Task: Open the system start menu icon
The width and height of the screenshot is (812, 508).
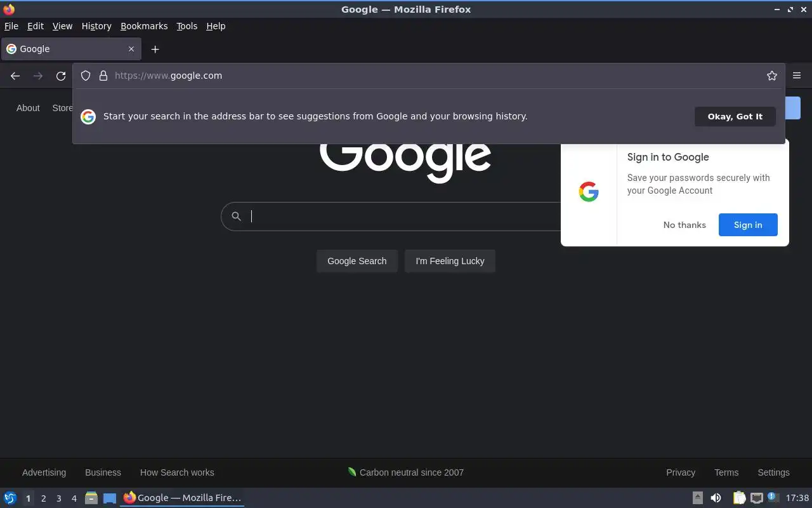Action: 10,498
